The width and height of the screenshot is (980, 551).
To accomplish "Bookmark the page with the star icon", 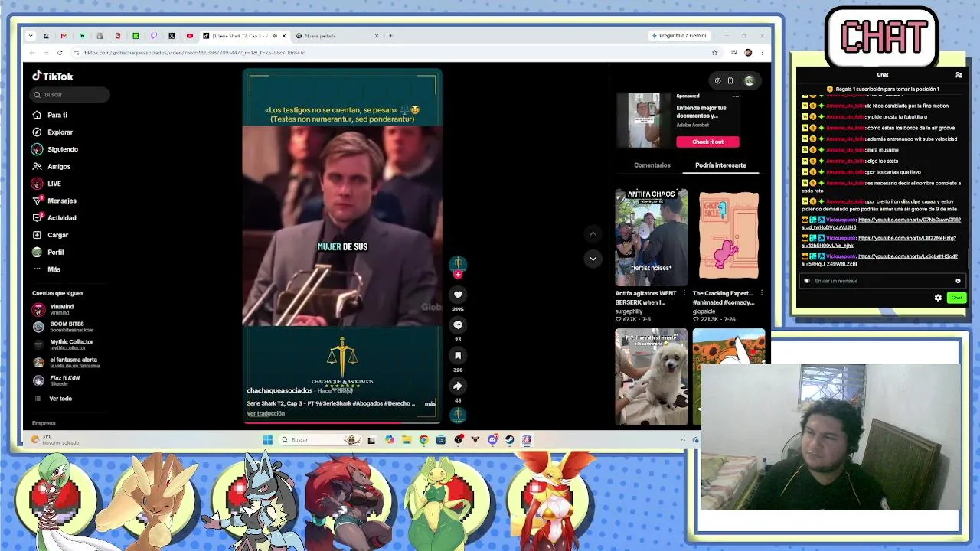I will point(714,53).
